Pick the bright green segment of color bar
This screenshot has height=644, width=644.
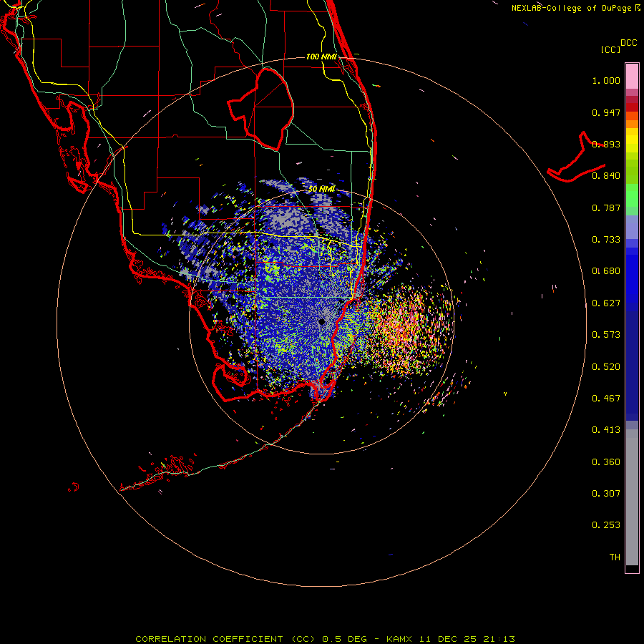pos(632,195)
